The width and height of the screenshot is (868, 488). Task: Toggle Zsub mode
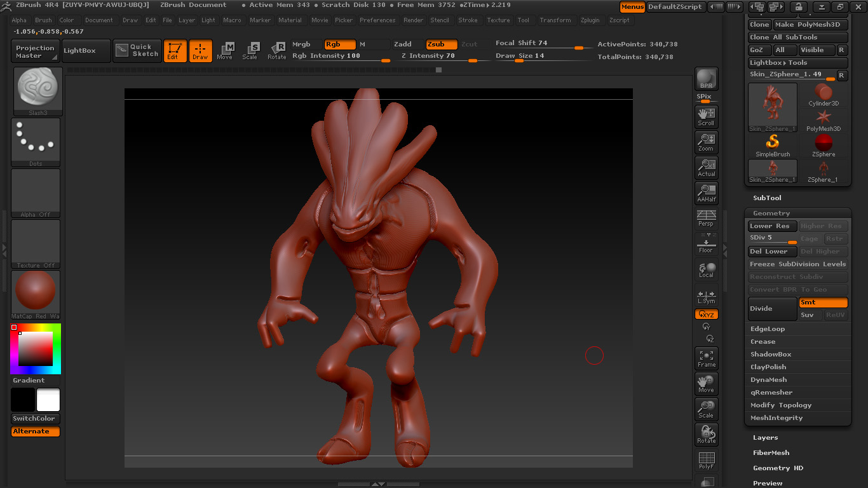pos(442,44)
